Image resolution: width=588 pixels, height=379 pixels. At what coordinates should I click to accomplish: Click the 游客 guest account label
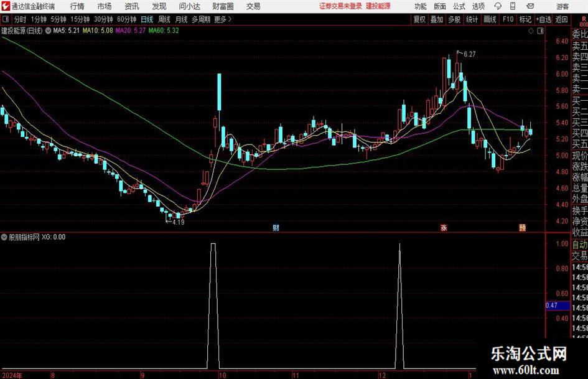point(562,6)
